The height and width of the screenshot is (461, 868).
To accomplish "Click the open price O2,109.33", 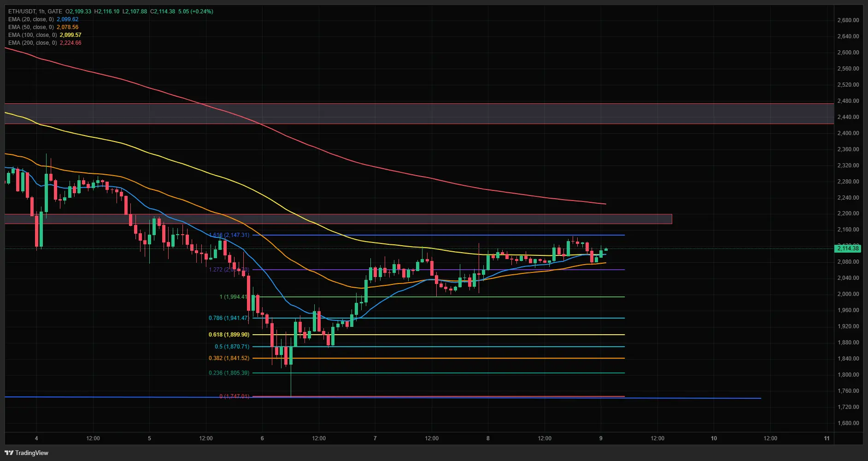I will click(78, 12).
